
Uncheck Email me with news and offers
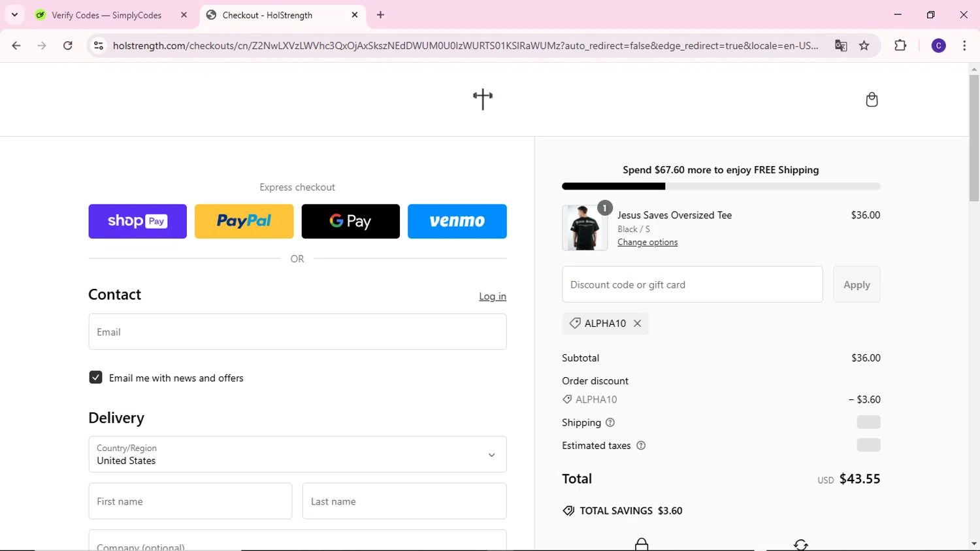click(95, 378)
